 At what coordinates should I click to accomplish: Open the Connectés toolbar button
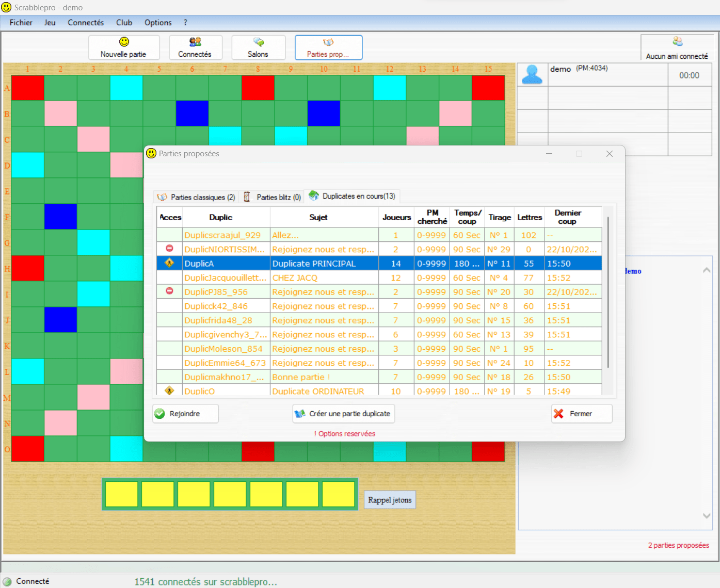[195, 47]
